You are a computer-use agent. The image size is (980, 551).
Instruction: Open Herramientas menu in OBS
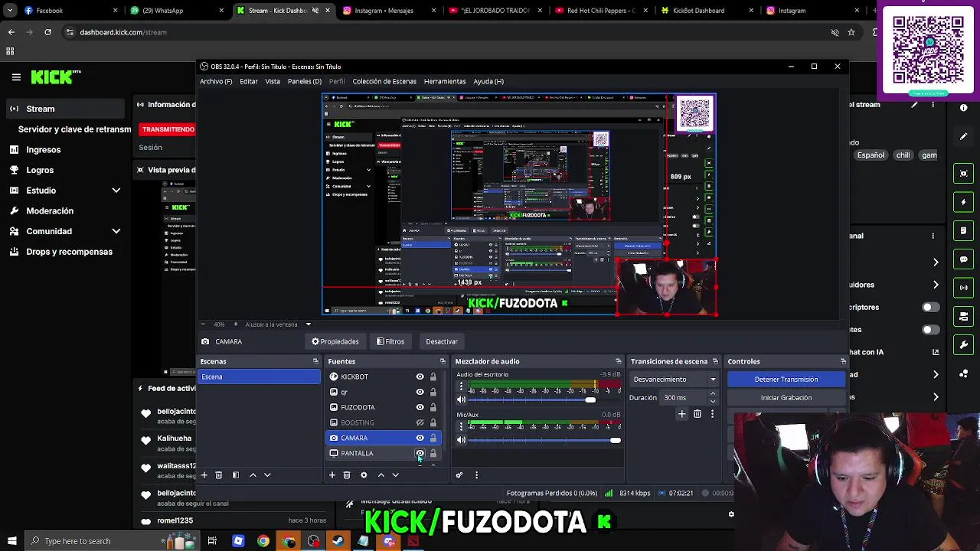445,81
